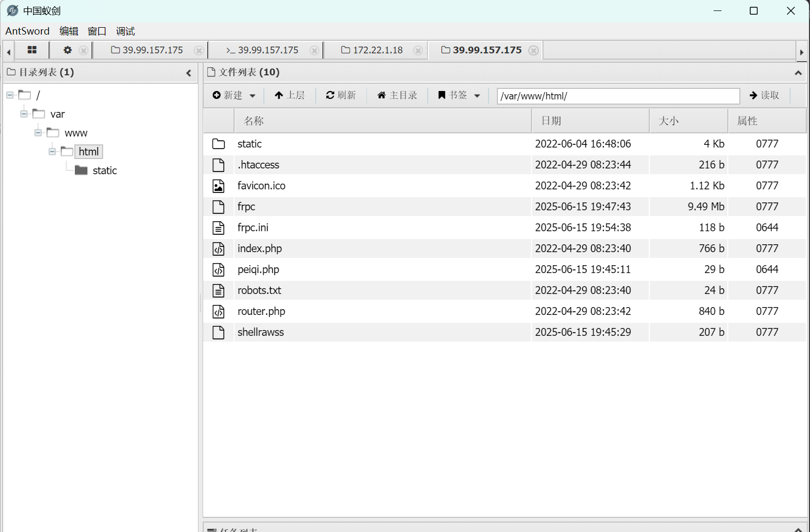The width and height of the screenshot is (810, 532).
Task: Select the index.php file name
Action: click(x=260, y=248)
